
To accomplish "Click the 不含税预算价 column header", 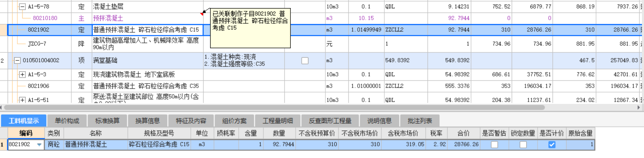I will 317,133.
